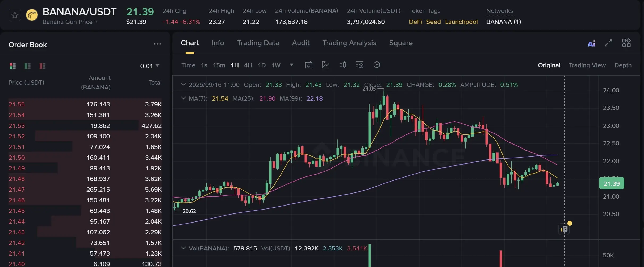The height and width of the screenshot is (267, 644).
Task: Expand chart to fullscreen
Action: coord(608,43)
